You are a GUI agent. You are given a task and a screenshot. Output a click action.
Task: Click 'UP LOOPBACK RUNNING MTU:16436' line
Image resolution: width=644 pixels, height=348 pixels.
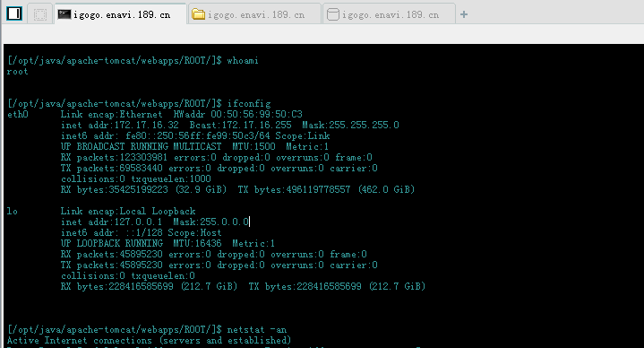click(x=168, y=244)
